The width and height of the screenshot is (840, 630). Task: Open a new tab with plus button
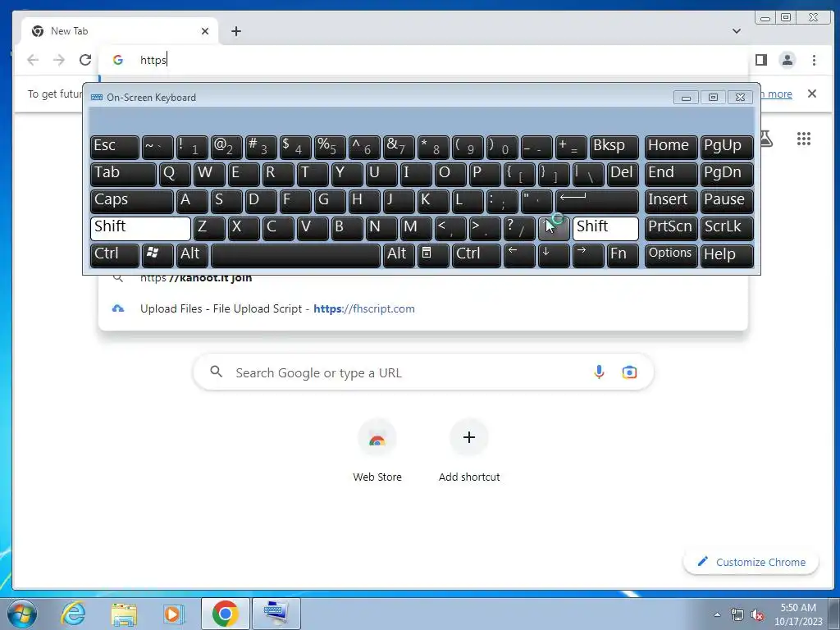pyautogui.click(x=236, y=31)
